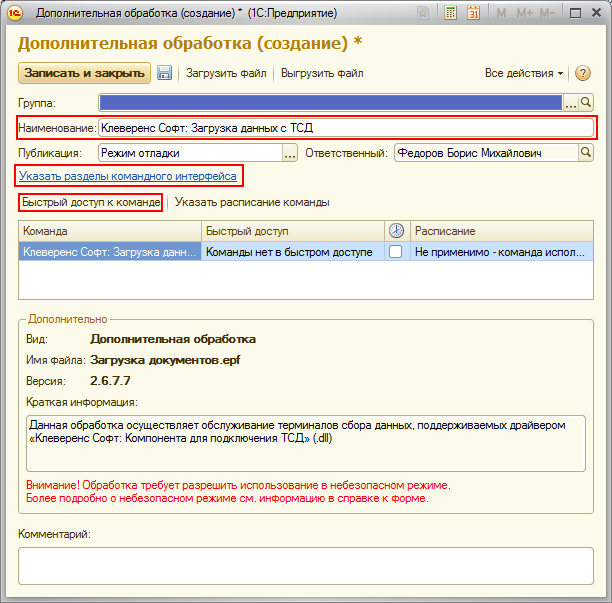Click the Публикация field with Режим отладки
Screen dimensions: 612x603
pos(190,153)
